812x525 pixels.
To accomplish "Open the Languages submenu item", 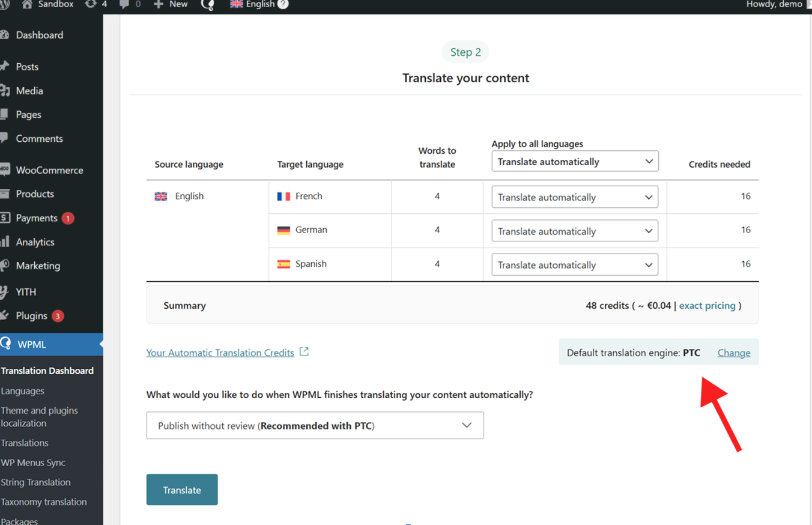I will [23, 391].
